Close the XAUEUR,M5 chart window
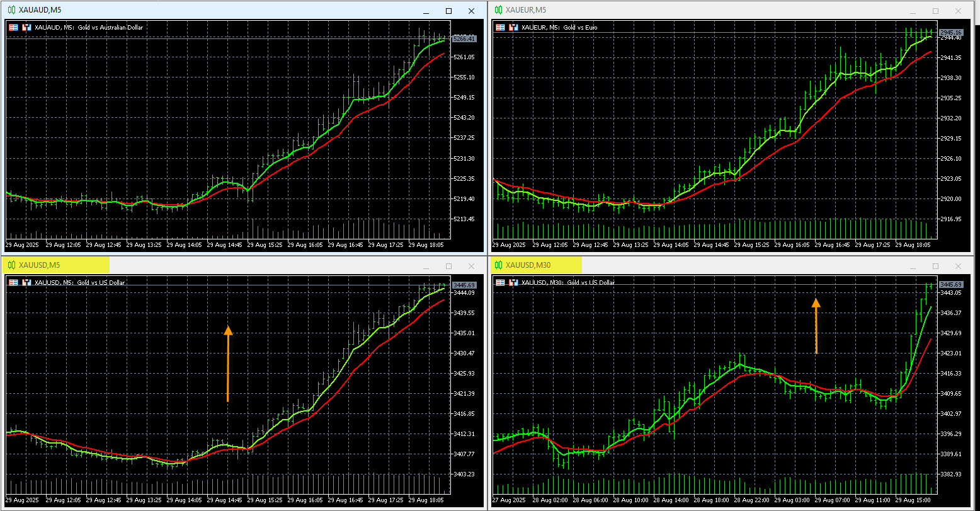The height and width of the screenshot is (511, 980). (958, 11)
